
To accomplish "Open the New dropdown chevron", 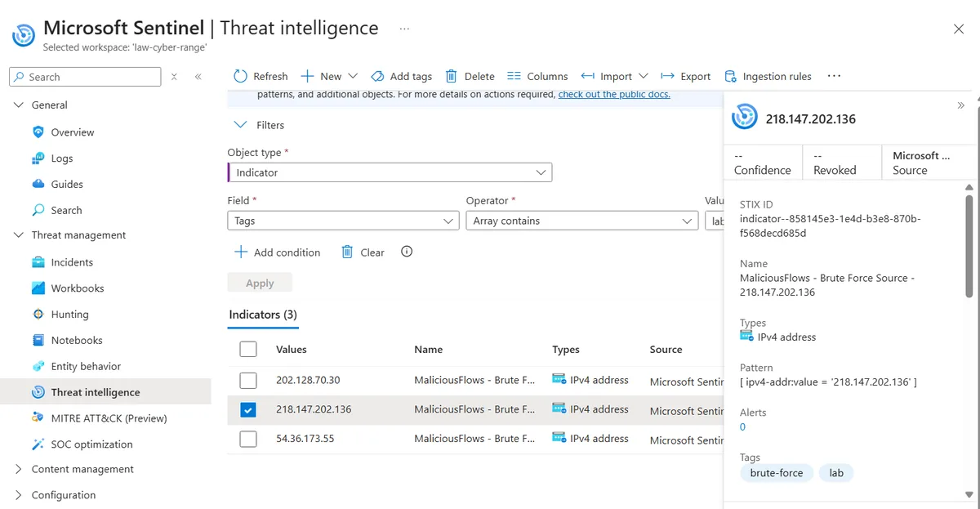I will tap(353, 76).
